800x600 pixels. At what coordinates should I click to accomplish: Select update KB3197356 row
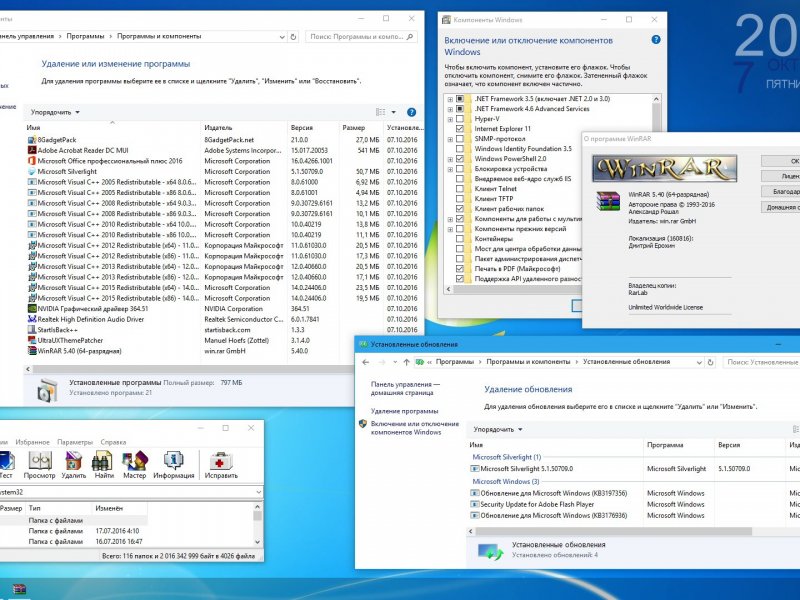pos(634,493)
